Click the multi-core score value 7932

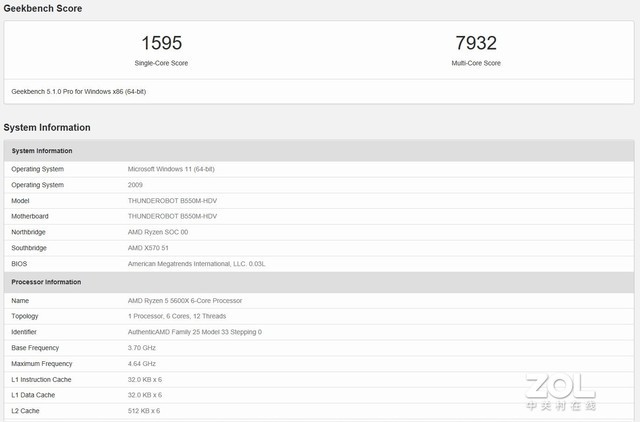(476, 43)
